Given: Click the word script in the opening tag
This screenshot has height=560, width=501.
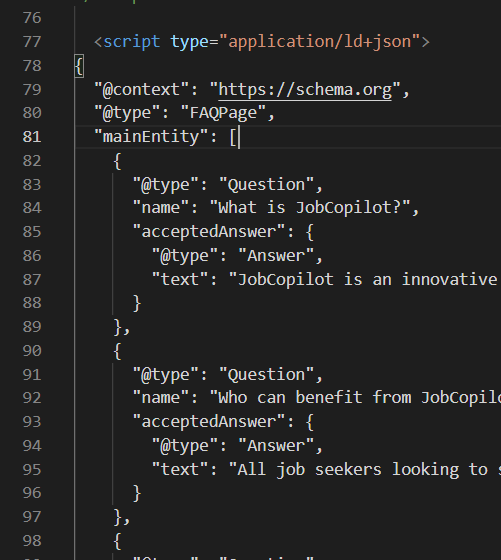Looking at the screenshot, I should [x=132, y=42].
